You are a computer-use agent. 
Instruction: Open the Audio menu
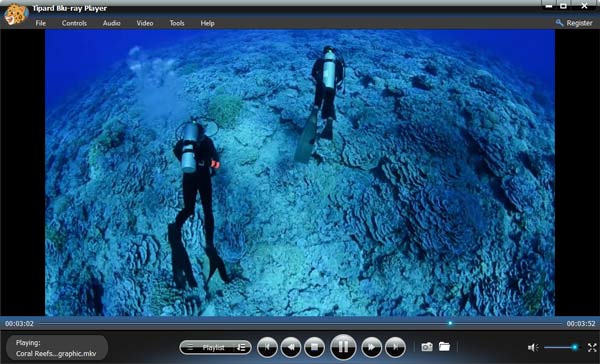click(111, 23)
